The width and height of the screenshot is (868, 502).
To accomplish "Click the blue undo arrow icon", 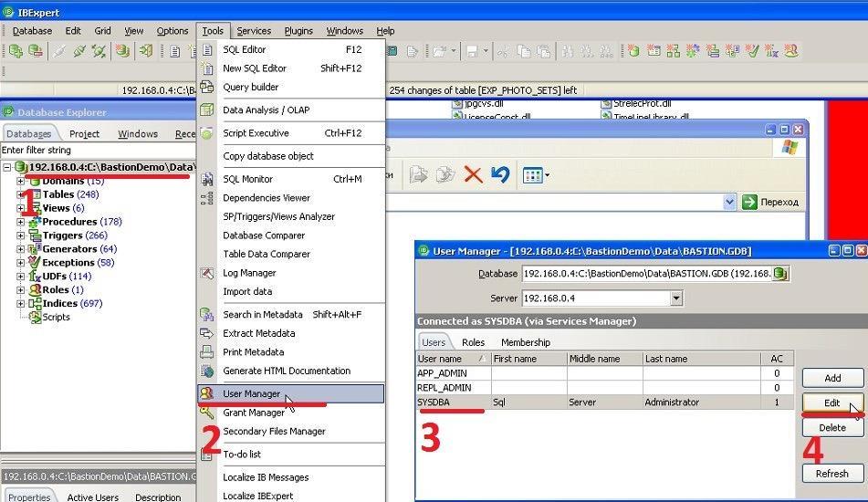I will click(500, 174).
